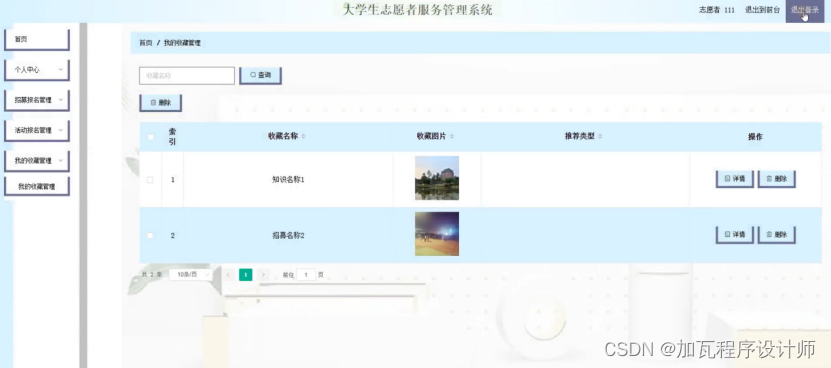Check the box for row 招募名称2

150,235
